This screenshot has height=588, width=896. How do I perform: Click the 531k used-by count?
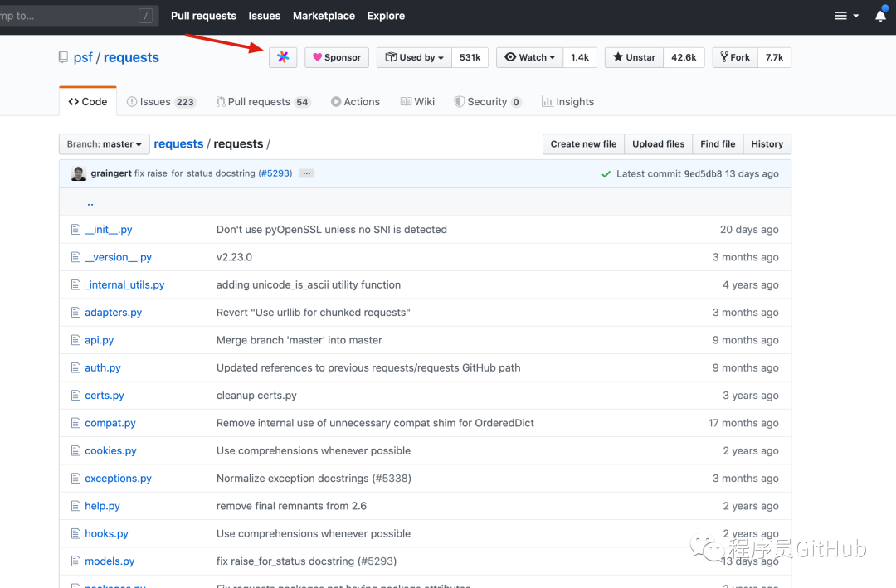pyautogui.click(x=470, y=57)
